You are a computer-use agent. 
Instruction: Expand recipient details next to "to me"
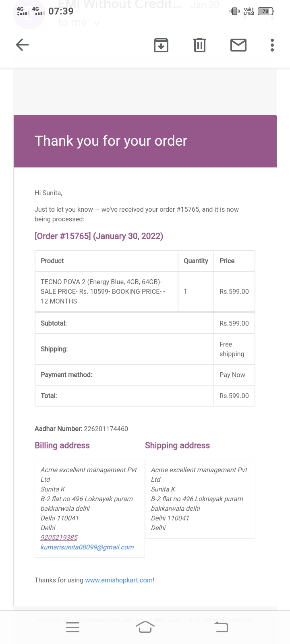[96, 23]
